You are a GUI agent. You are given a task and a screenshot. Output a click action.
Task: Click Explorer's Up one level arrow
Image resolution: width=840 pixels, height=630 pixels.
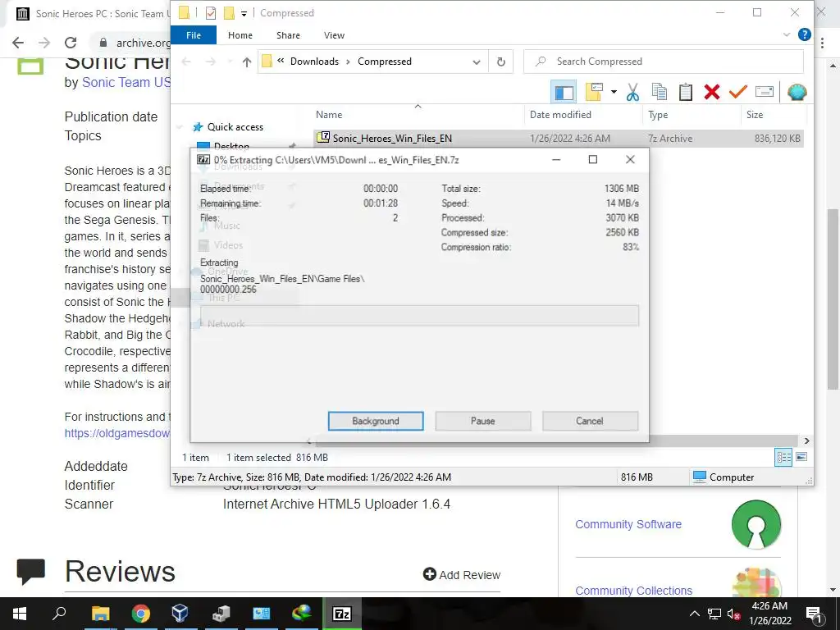(246, 62)
